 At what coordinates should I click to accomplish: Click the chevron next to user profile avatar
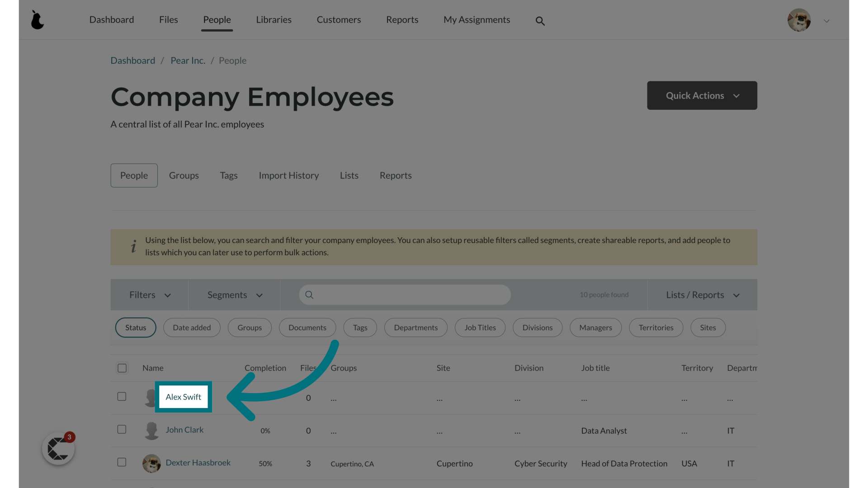(x=826, y=21)
